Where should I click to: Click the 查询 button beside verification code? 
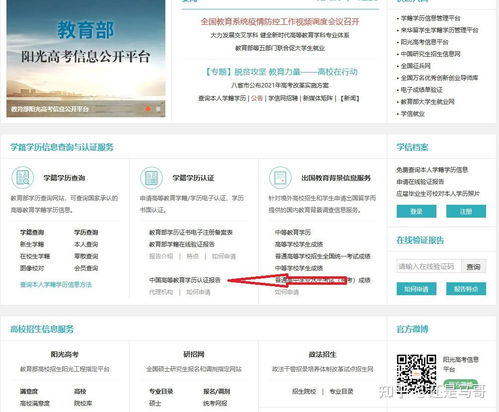pos(473,266)
